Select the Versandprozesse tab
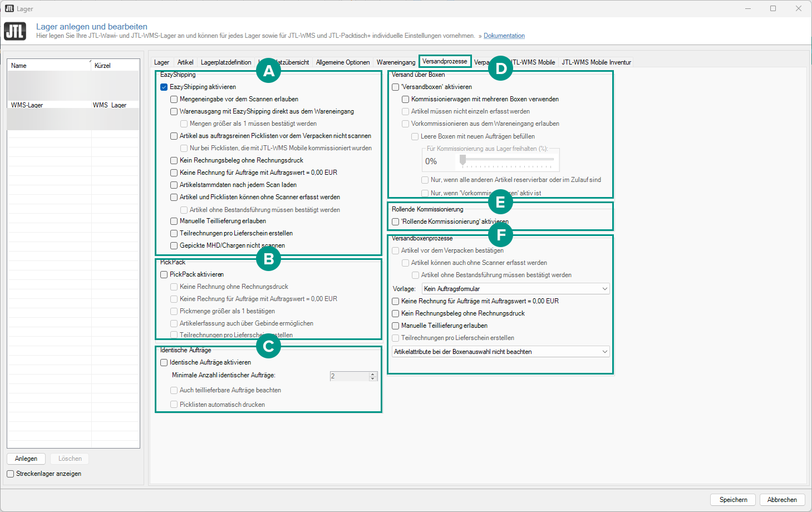This screenshot has height=512, width=812. point(445,61)
